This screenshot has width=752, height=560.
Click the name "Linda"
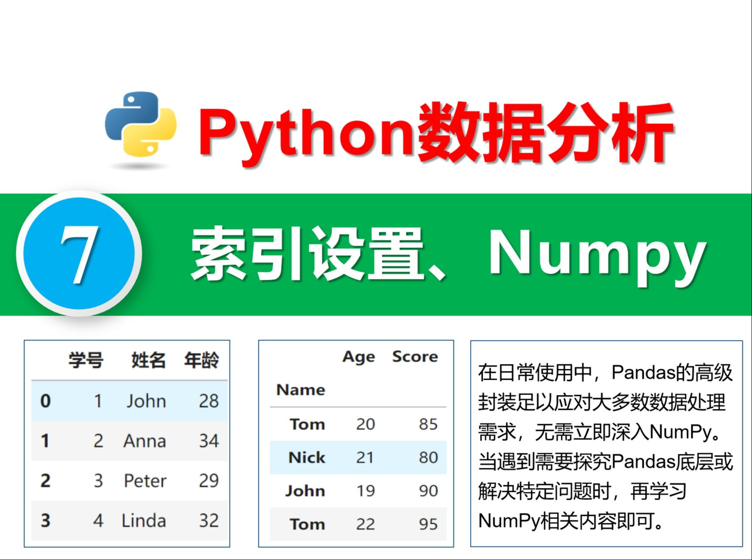click(144, 520)
